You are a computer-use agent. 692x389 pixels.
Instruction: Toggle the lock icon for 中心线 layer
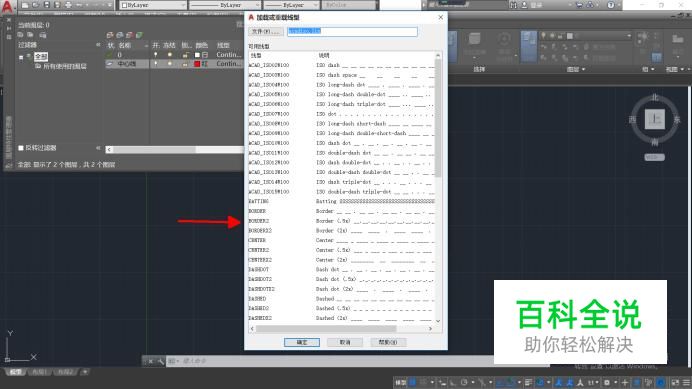coord(185,64)
